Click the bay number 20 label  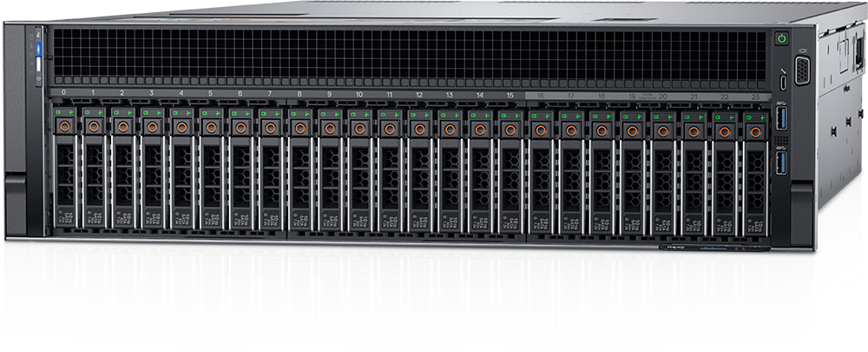tap(662, 95)
